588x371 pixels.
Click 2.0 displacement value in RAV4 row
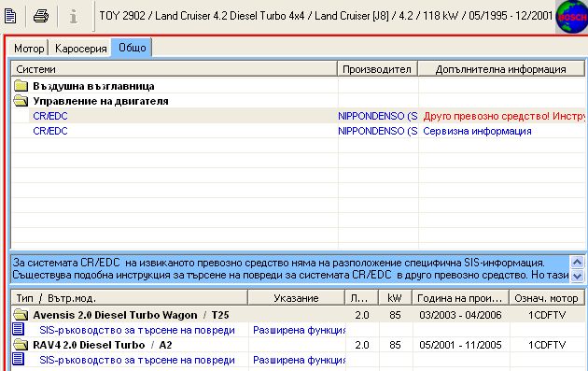point(362,345)
